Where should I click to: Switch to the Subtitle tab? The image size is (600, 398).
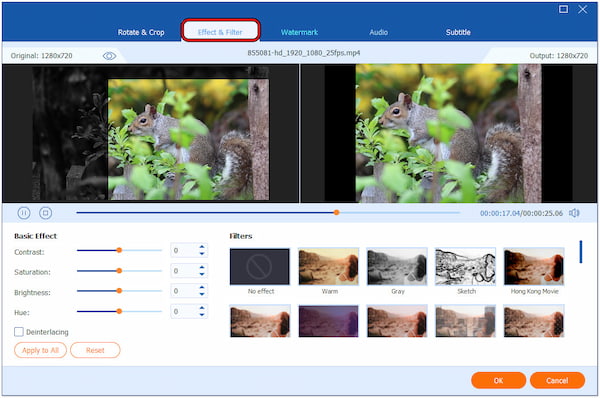[x=458, y=32]
